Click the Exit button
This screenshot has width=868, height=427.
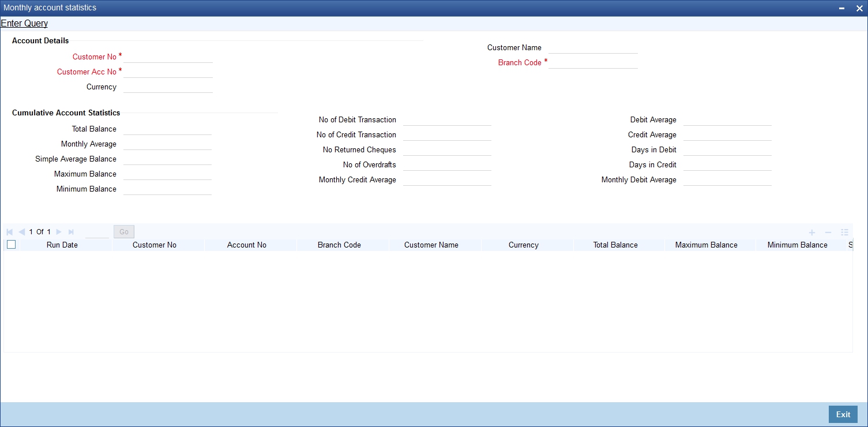pyautogui.click(x=843, y=414)
